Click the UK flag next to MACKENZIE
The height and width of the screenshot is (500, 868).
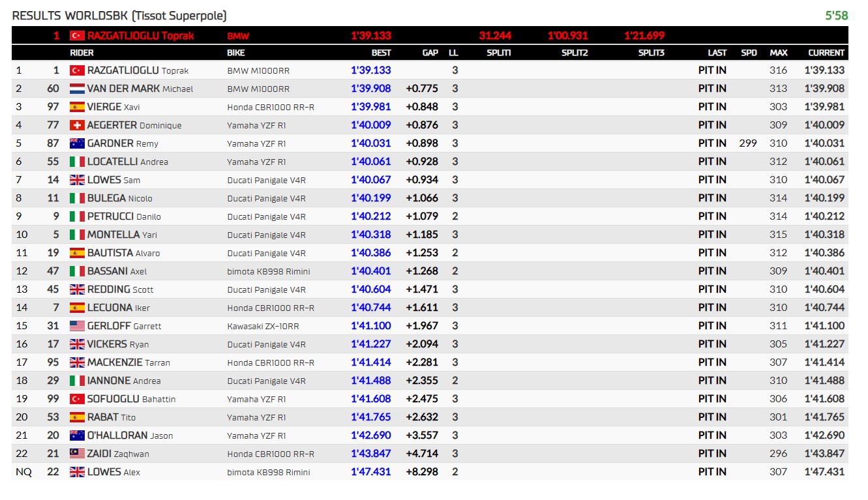[x=77, y=362]
